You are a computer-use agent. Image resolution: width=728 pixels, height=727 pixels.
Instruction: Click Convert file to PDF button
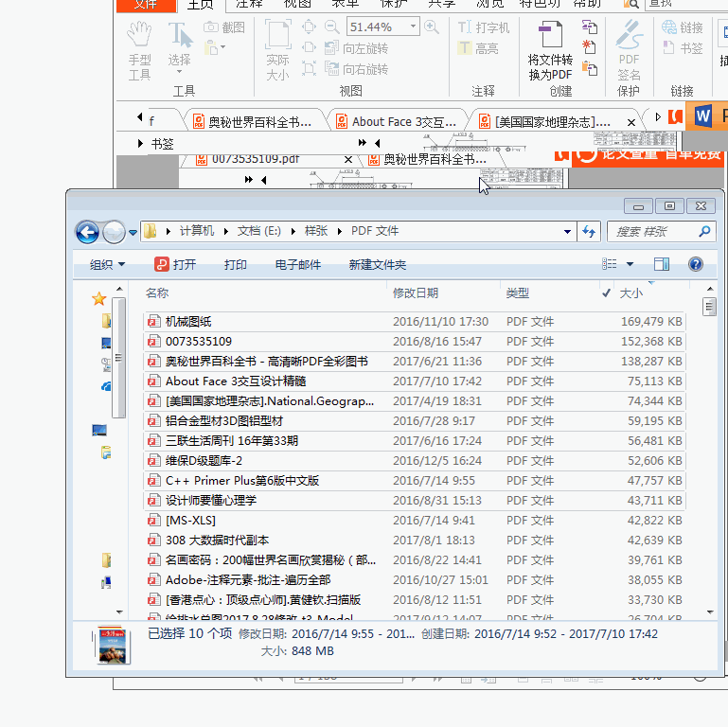[x=550, y=51]
